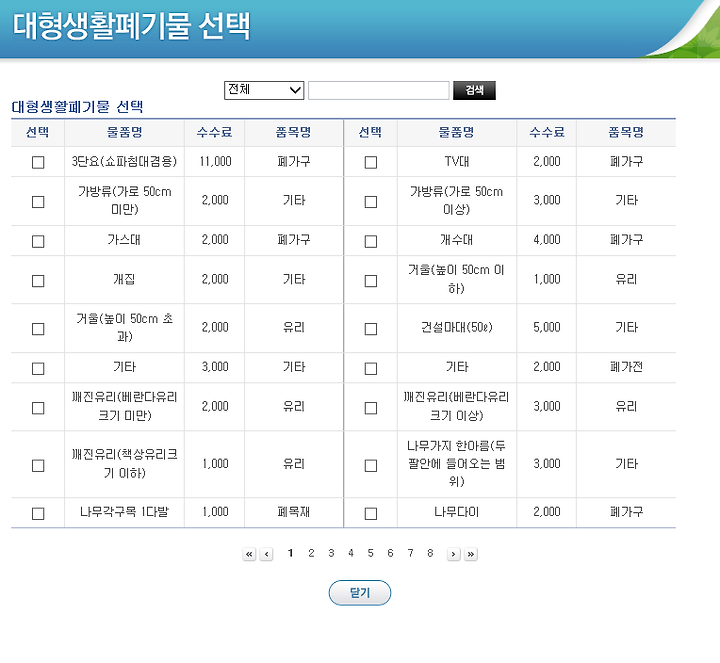Image resolution: width=720 pixels, height=663 pixels.
Task: Tick the 개수대 checkbox
Action: point(371,241)
